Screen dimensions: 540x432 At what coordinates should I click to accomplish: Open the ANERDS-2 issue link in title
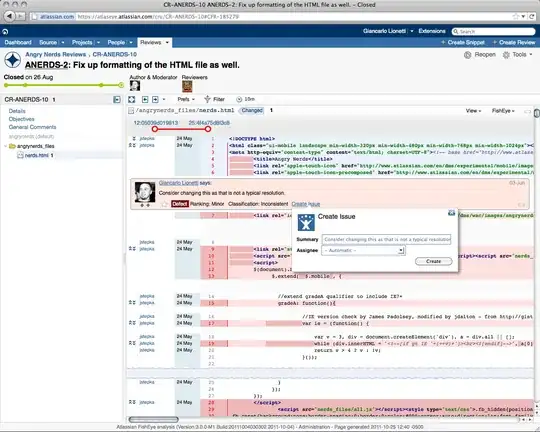[46, 65]
